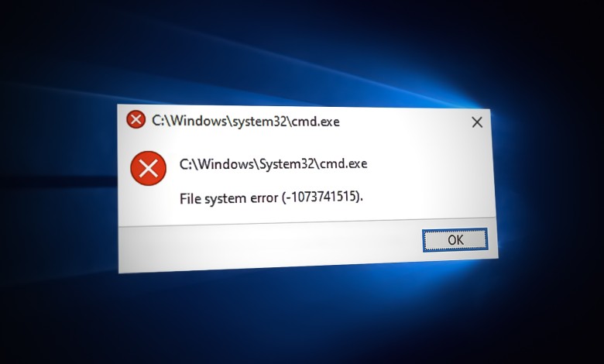
Task: Click the gray footer strip left of OK
Action: (x=269, y=246)
